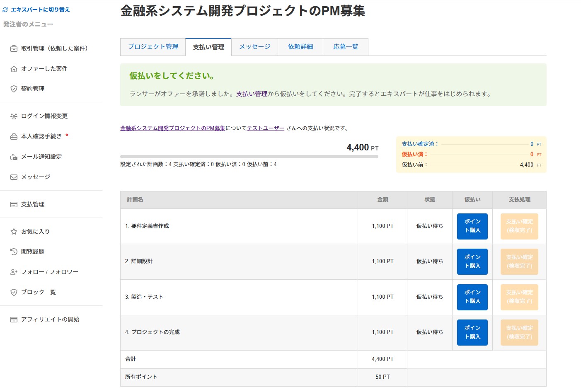Buy points for 要件定義書作成 plan

click(472, 226)
